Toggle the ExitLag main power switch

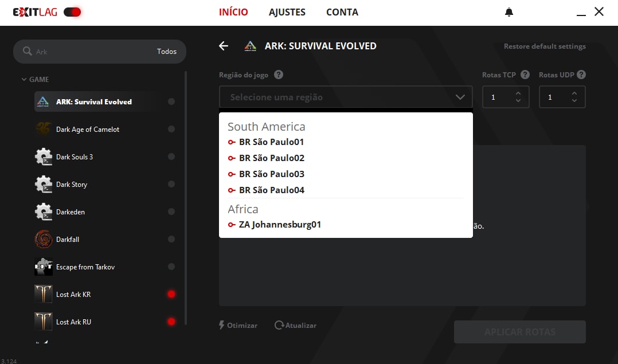(72, 12)
